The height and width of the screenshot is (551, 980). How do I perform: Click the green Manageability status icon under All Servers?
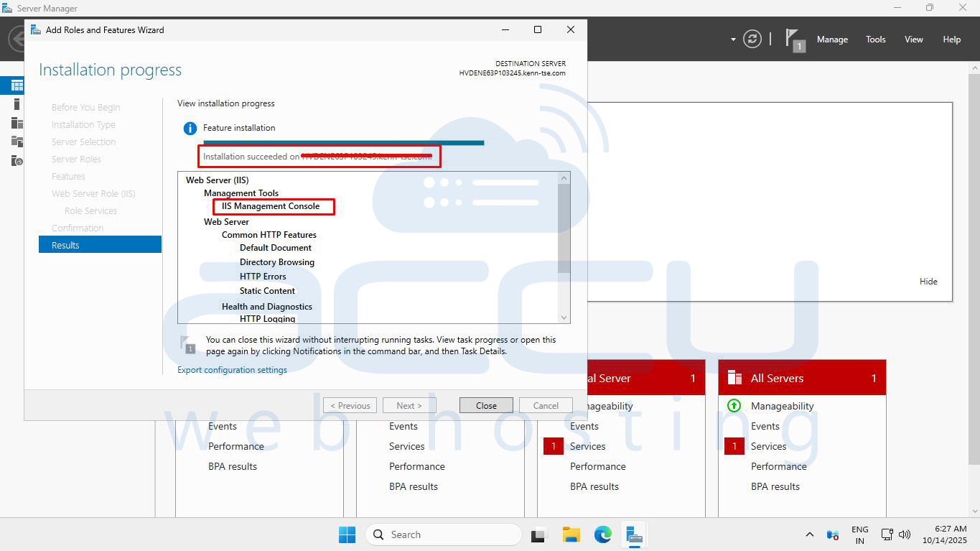click(734, 406)
